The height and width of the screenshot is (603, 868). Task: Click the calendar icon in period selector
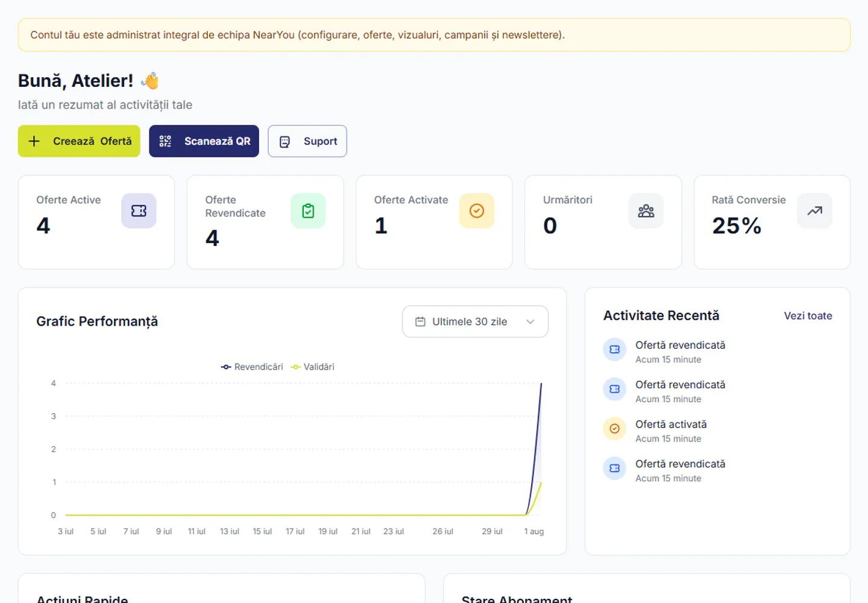(421, 322)
